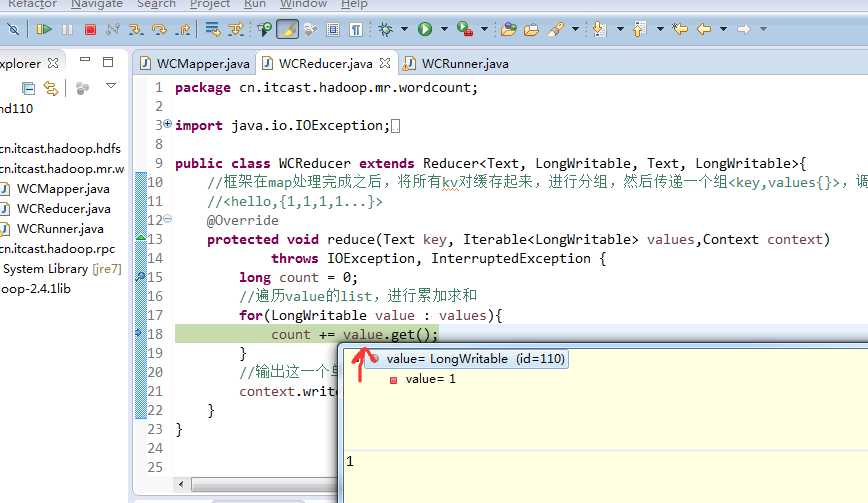Resume the debug session

(44, 29)
